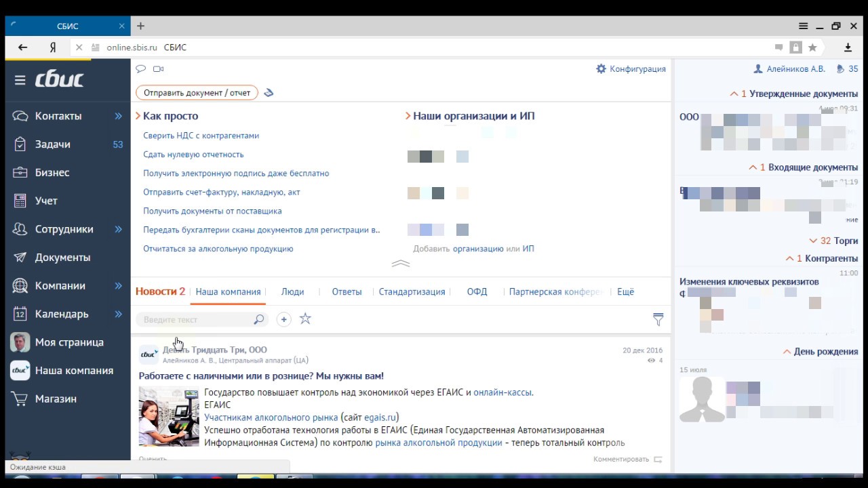Image resolution: width=868 pixels, height=488 pixels.
Task: Click the Контакты chat icon in sidebar
Action: [x=20, y=116]
